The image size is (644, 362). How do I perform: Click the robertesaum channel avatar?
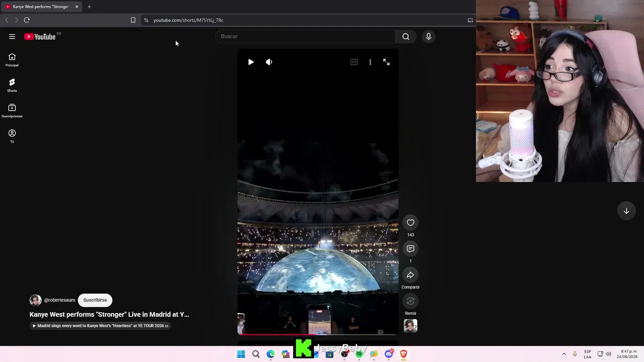click(x=35, y=300)
